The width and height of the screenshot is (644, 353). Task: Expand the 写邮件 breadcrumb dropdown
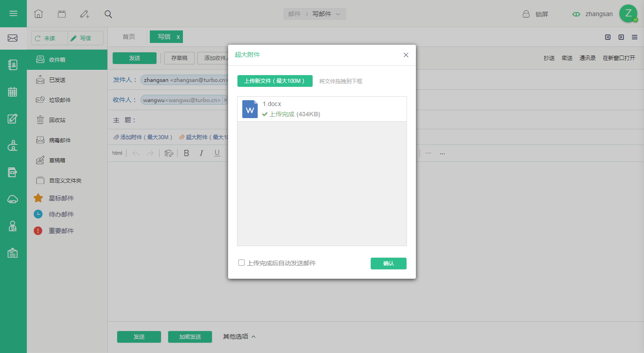pyautogui.click(x=338, y=14)
